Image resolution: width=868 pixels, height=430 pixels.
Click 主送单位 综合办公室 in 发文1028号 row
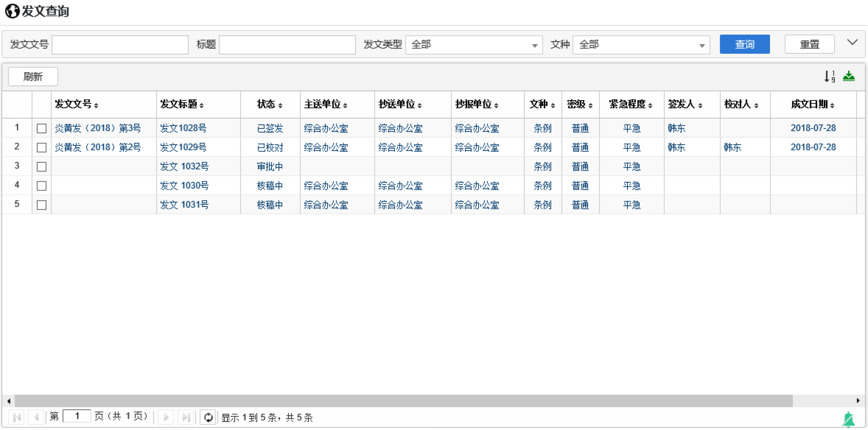tap(326, 128)
